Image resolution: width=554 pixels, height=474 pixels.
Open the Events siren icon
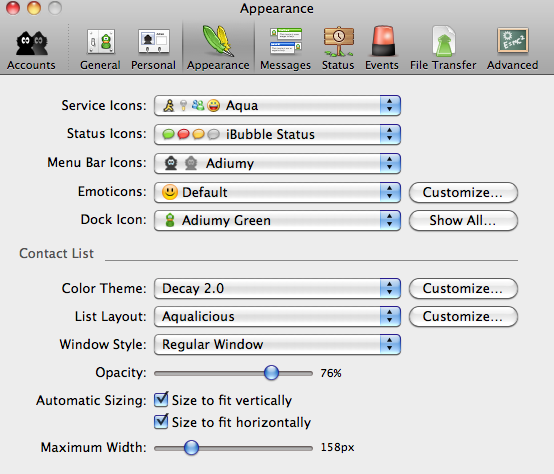point(382,41)
